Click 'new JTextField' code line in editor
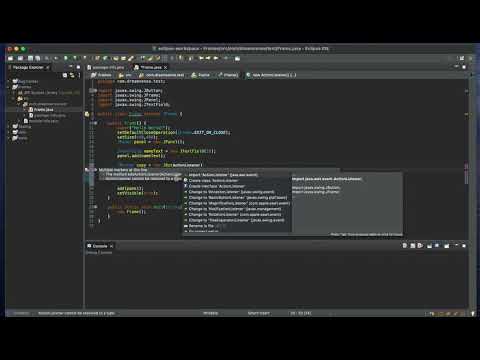Screen dimensions: 480x360 click(166, 151)
